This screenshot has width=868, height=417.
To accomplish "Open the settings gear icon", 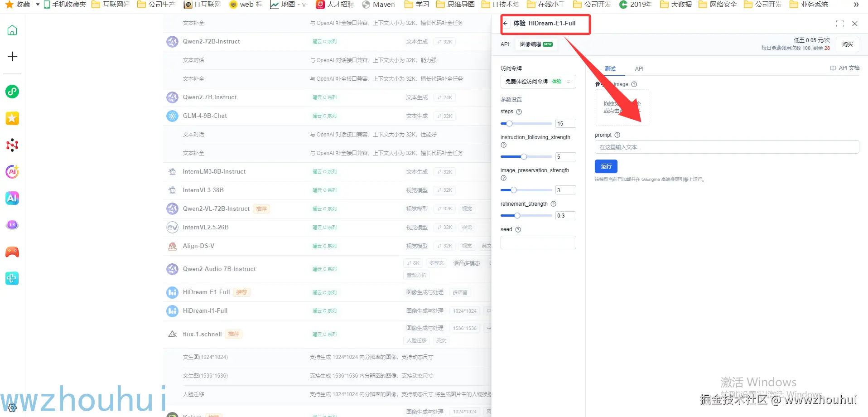I will tap(12, 407).
